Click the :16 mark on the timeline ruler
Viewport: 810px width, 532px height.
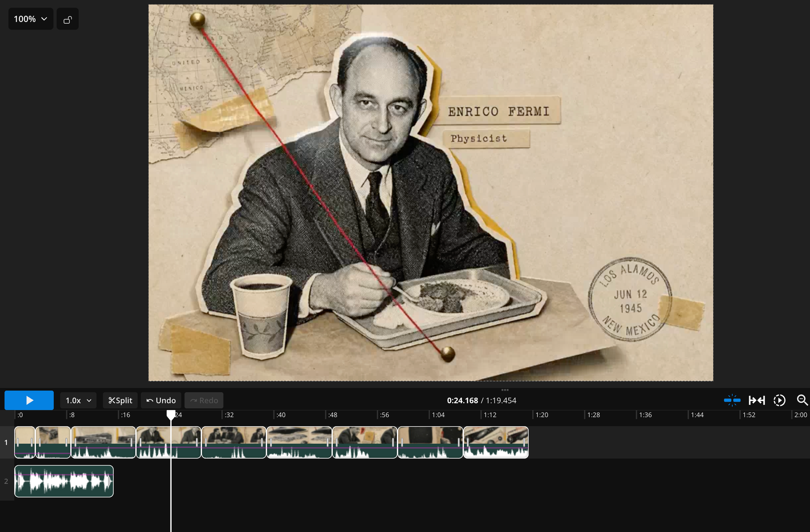126,415
